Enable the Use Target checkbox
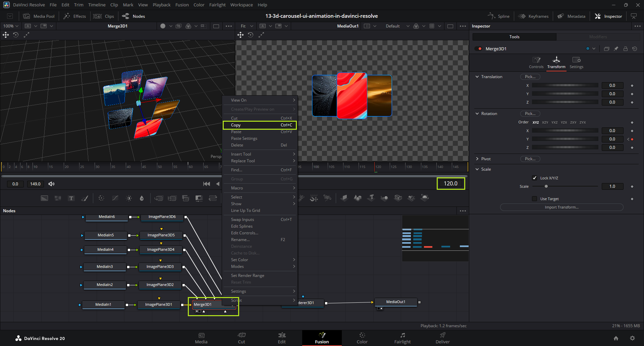Screen dimensions: 644x346 pyautogui.click(x=535, y=199)
